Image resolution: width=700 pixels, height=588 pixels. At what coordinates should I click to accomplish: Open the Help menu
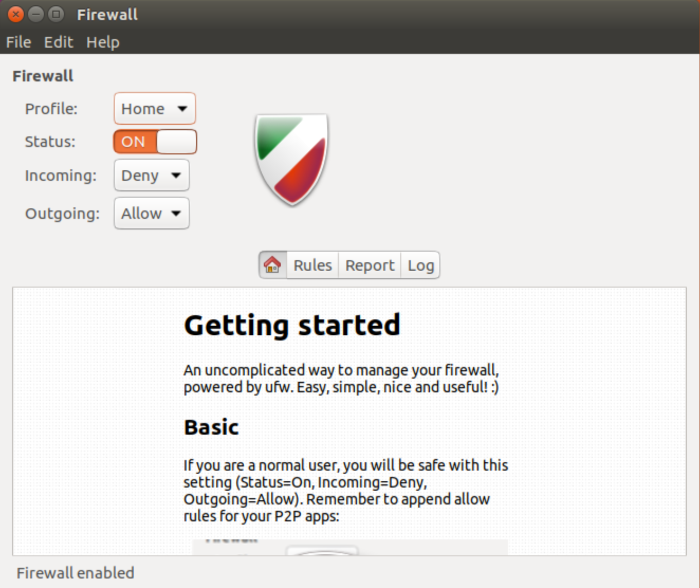(x=103, y=42)
